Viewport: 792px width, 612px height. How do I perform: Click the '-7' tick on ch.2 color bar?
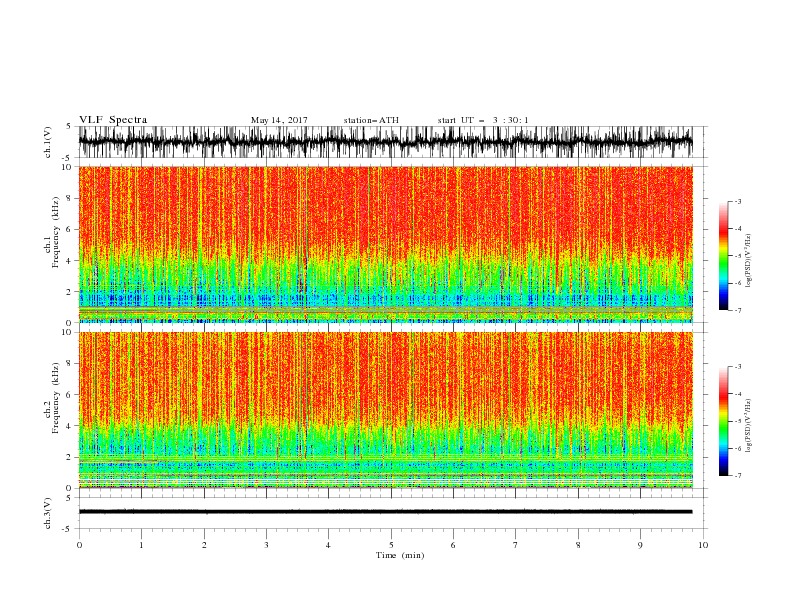pos(737,476)
